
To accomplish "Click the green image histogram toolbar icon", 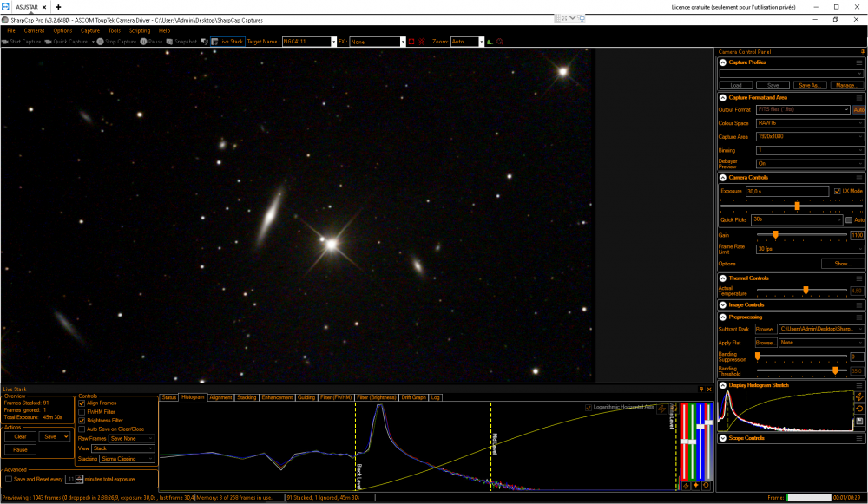I will coord(490,42).
